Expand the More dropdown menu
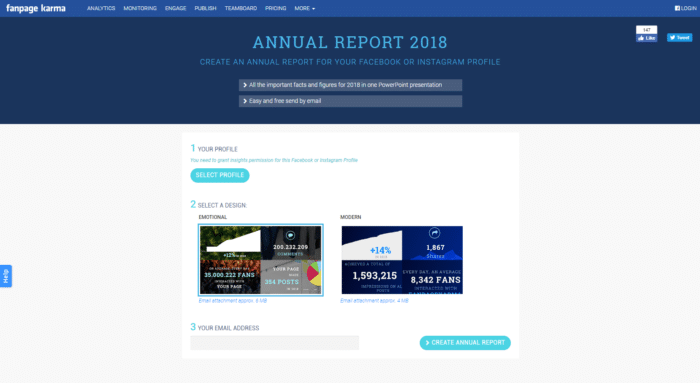This screenshot has width=700, height=383. (x=304, y=8)
